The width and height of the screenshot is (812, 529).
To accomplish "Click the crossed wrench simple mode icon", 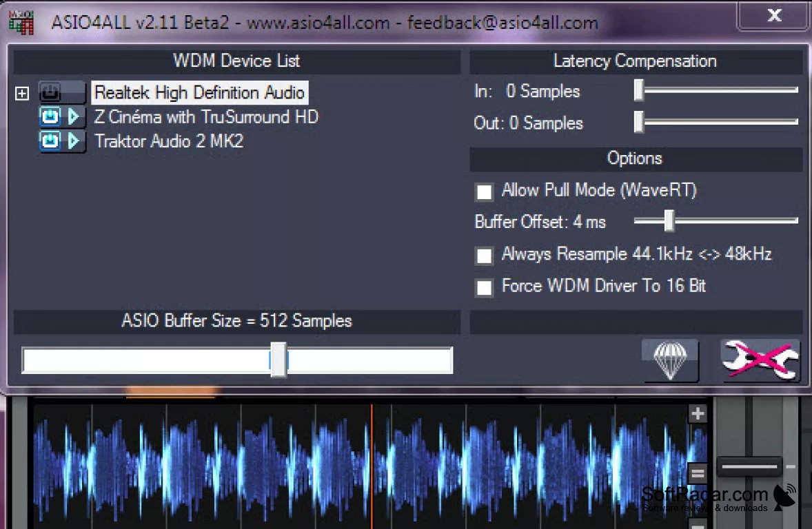I will [x=760, y=360].
